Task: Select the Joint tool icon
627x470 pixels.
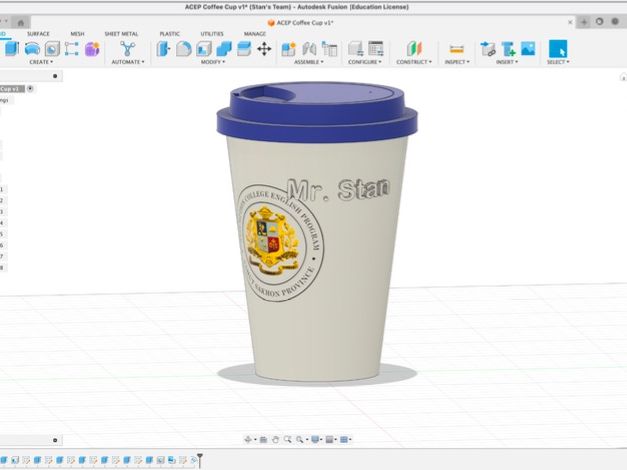Action: pos(309,49)
